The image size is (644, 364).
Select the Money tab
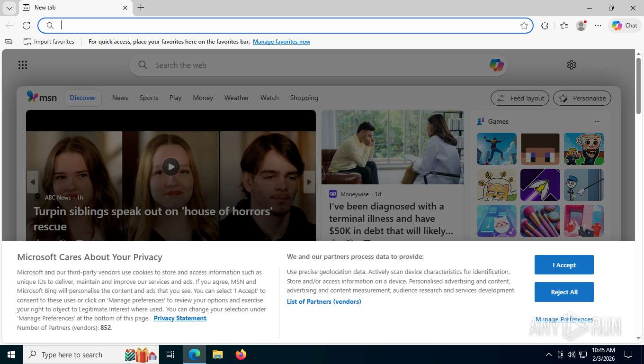tap(203, 98)
